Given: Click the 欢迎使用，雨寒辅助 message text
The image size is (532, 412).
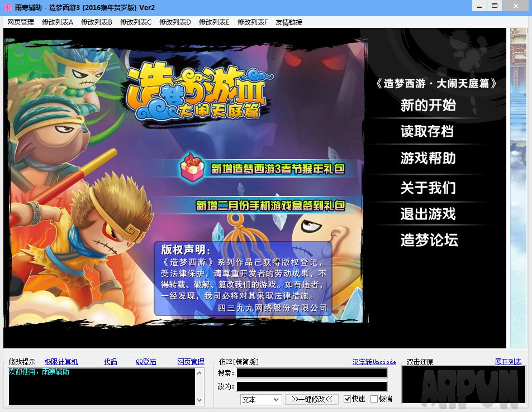Looking at the screenshot, I should (39, 372).
